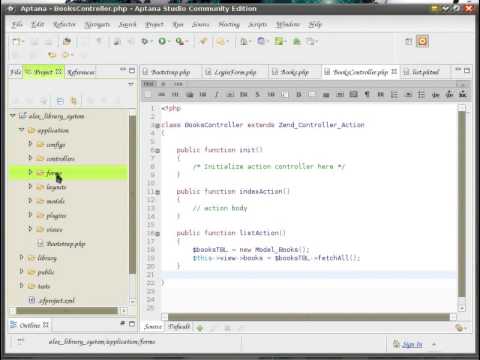Click the green Run button icon
Image resolution: width=480 pixels, height=360 pixels.
click(x=162, y=41)
